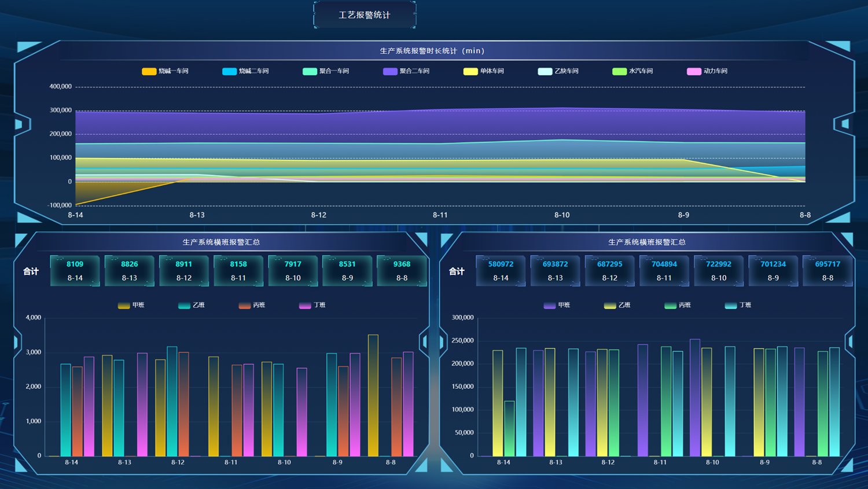Toggle 乙班 legend with the yellow swatch
The image size is (868, 489).
[x=617, y=305]
